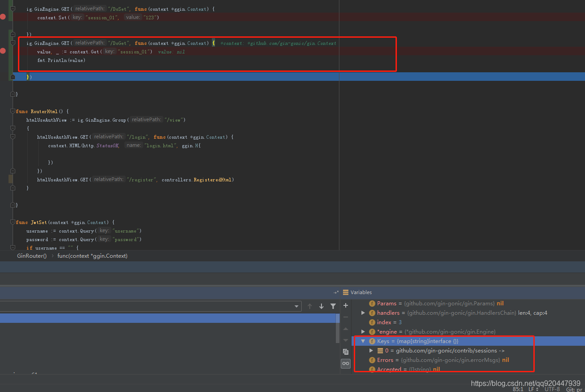This screenshot has height=392, width=585.
Task: Click the "session_01" string in context.Set
Action: click(102, 18)
